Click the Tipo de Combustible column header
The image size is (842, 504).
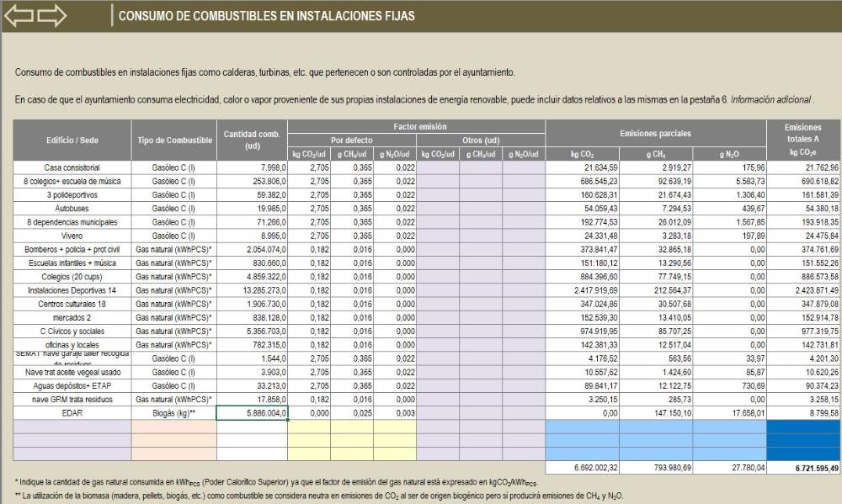[173, 140]
